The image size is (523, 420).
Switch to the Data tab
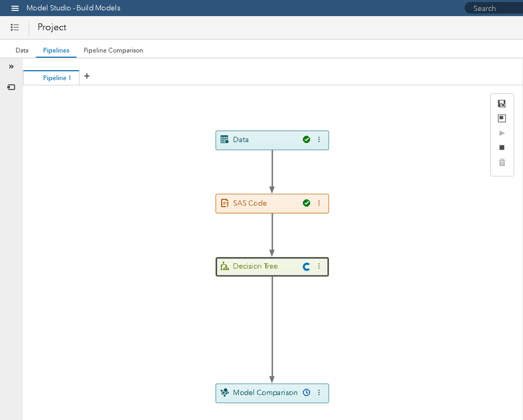[22, 50]
